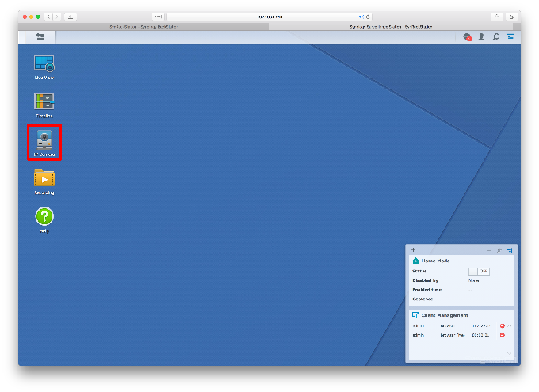Image resolution: width=539 pixels, height=392 pixels.
Task: Open the notifications icon with red badge
Action: tap(468, 37)
